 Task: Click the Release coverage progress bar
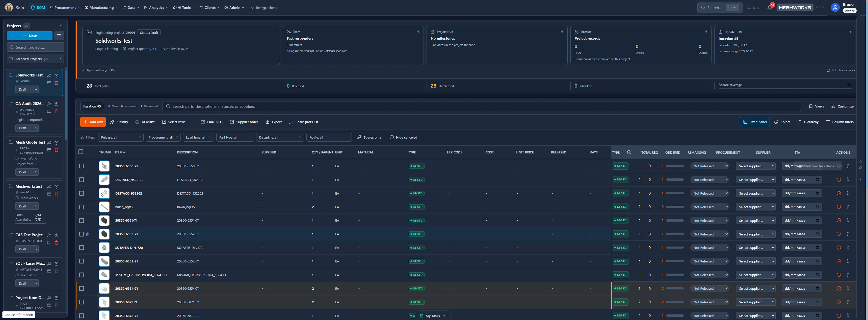785,89
